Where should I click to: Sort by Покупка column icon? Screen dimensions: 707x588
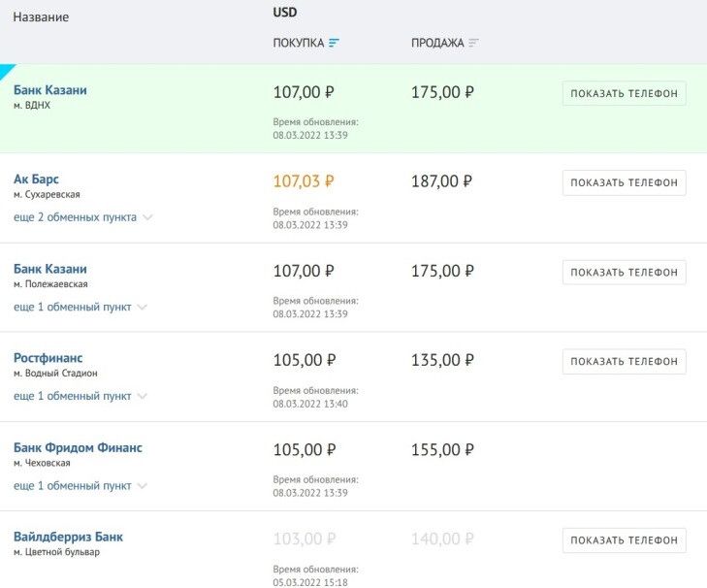pyautogui.click(x=334, y=43)
